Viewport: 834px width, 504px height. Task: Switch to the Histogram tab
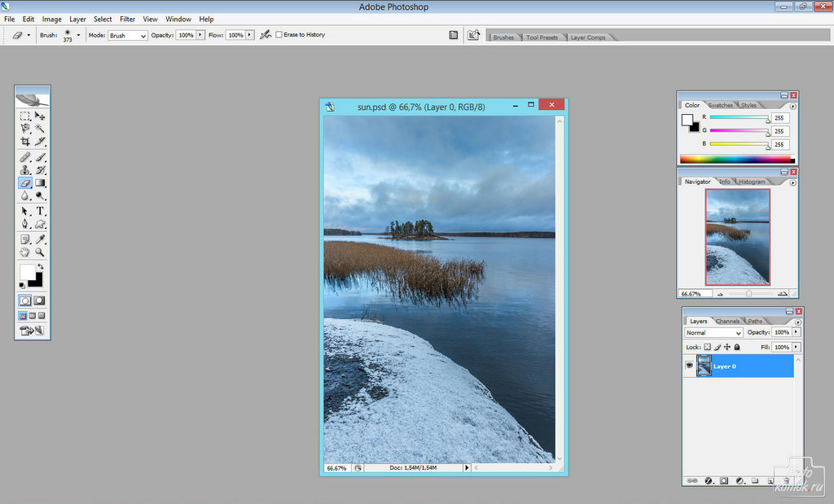point(752,182)
